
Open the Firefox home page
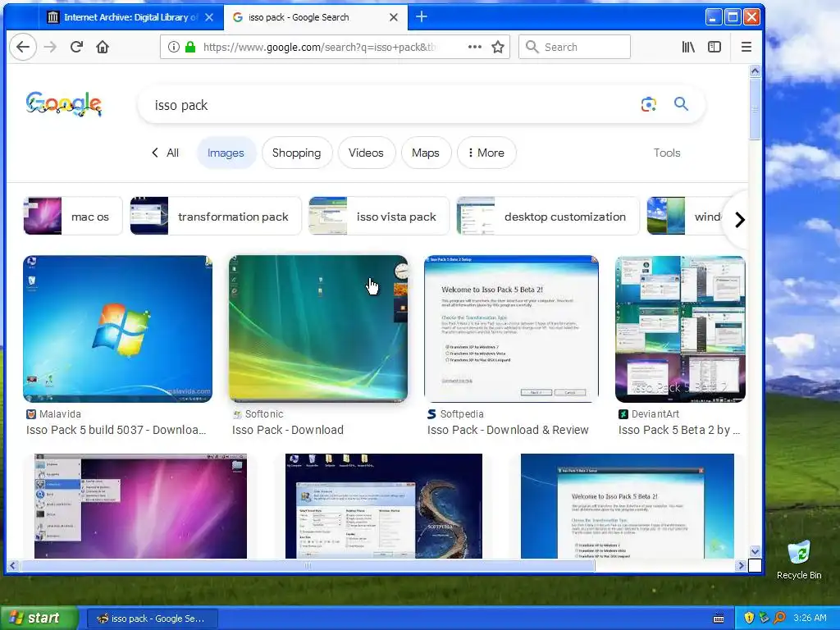pyautogui.click(x=103, y=47)
